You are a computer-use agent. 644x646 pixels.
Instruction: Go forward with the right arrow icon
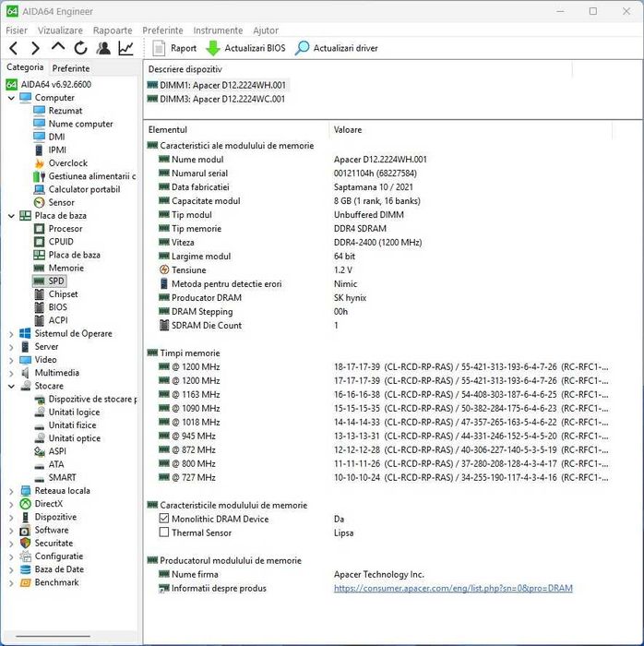[x=36, y=48]
